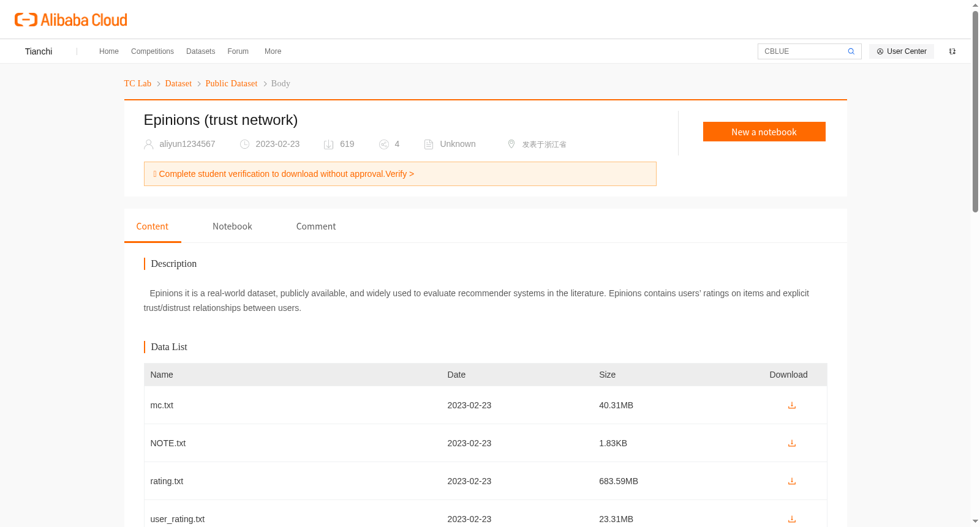Click the 1.83KB size value
This screenshot has height=527, width=980.
tap(613, 443)
